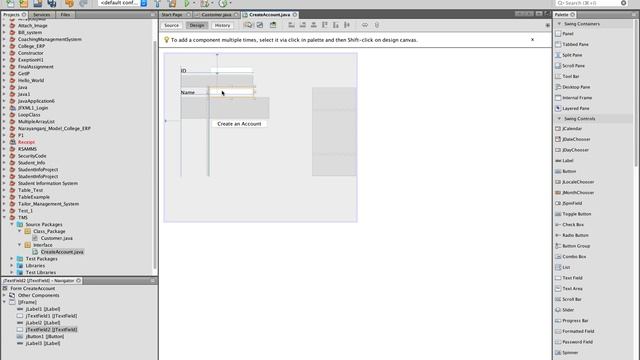This screenshot has width=640, height=360.
Task: Select Progress Bar component in palette
Action: [x=575, y=321]
